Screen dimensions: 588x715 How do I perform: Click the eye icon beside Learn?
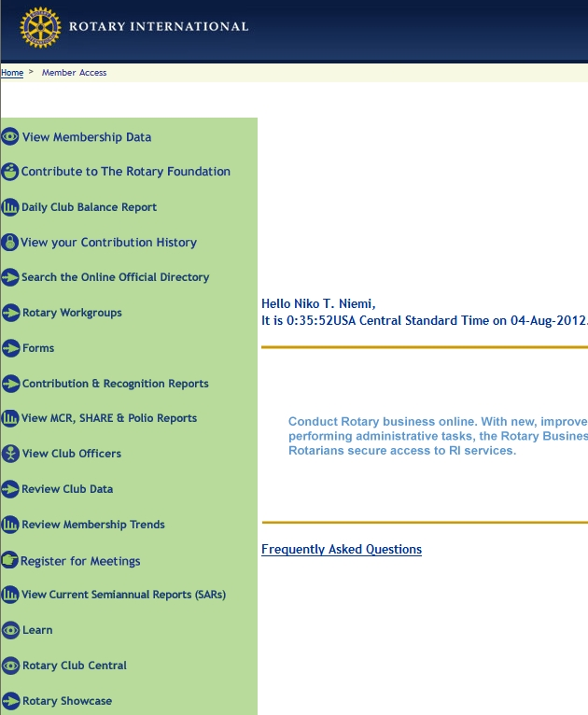coord(11,630)
